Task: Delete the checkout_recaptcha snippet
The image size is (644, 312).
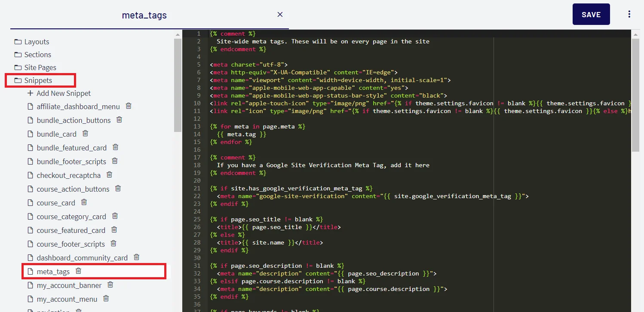Action: [109, 174]
